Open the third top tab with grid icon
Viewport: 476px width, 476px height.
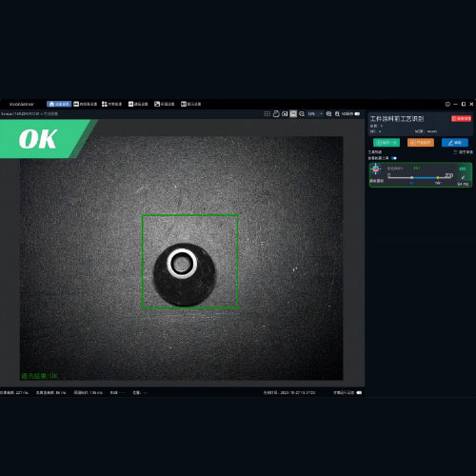click(x=111, y=104)
